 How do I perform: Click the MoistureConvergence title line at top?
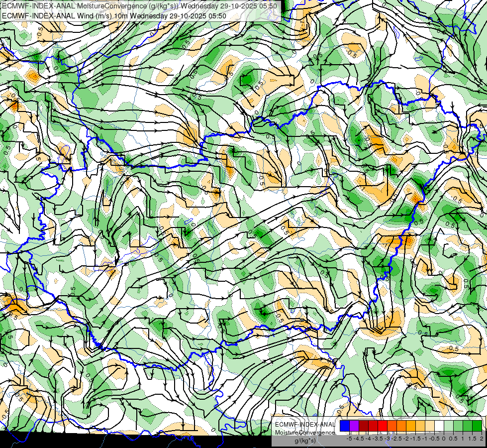(139, 6)
